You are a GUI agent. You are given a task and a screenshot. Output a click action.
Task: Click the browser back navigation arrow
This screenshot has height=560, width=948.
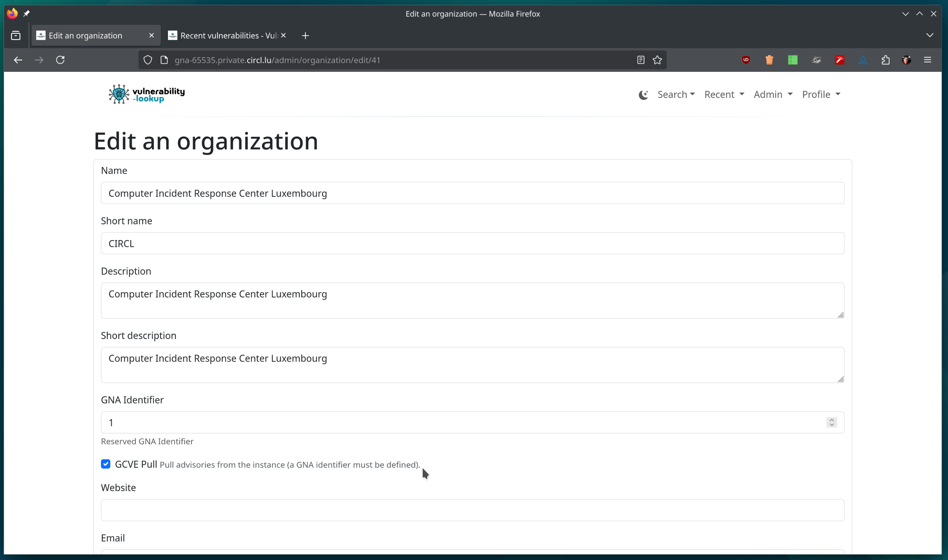click(18, 60)
